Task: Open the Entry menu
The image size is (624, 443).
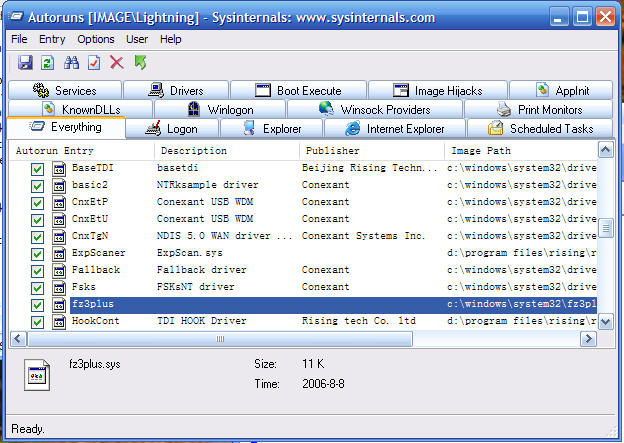Action: 52,39
